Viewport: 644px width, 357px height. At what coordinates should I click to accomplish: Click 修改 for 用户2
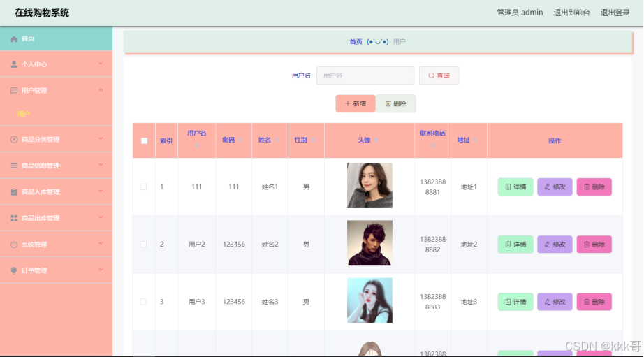(x=555, y=245)
